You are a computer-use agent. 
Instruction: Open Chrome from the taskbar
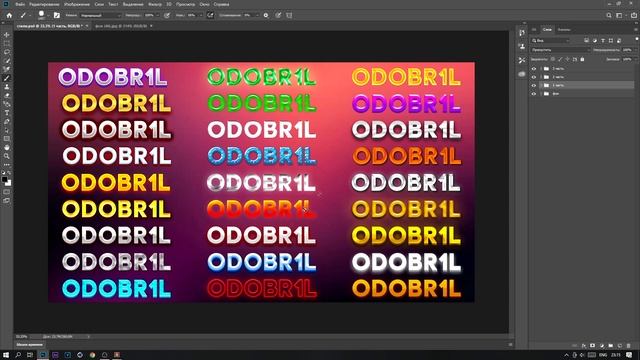point(92,355)
